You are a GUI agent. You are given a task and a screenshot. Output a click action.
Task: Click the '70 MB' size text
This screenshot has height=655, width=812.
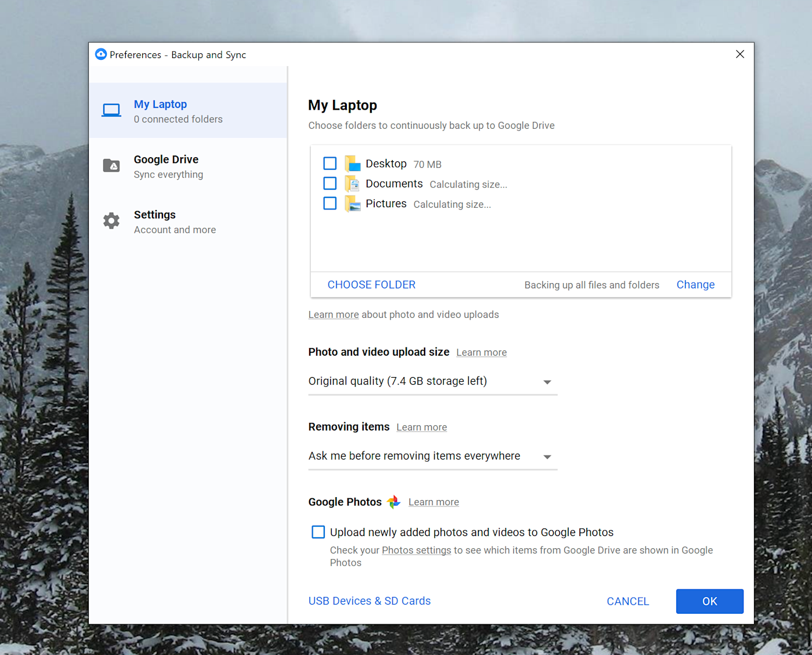[427, 165]
